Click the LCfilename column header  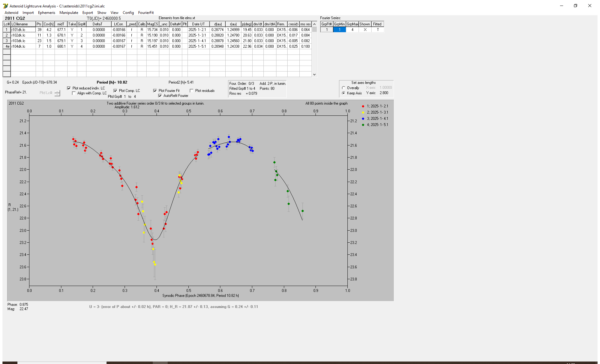23,24
